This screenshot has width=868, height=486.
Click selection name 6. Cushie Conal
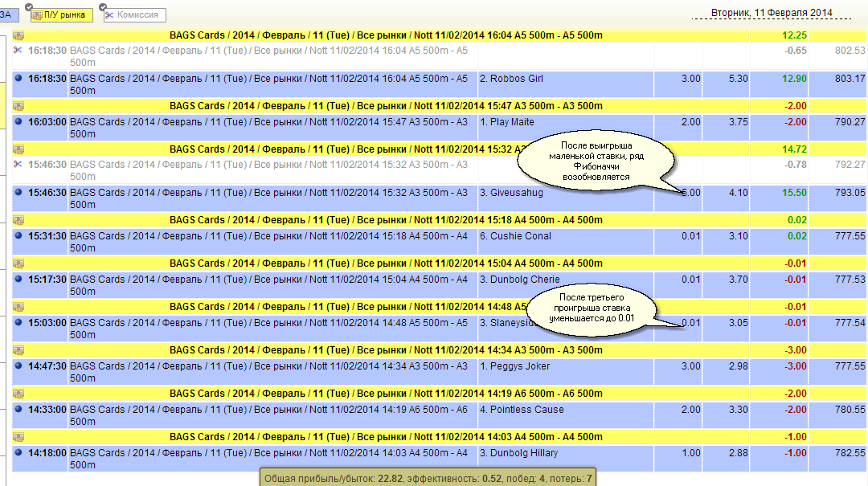click(x=515, y=236)
